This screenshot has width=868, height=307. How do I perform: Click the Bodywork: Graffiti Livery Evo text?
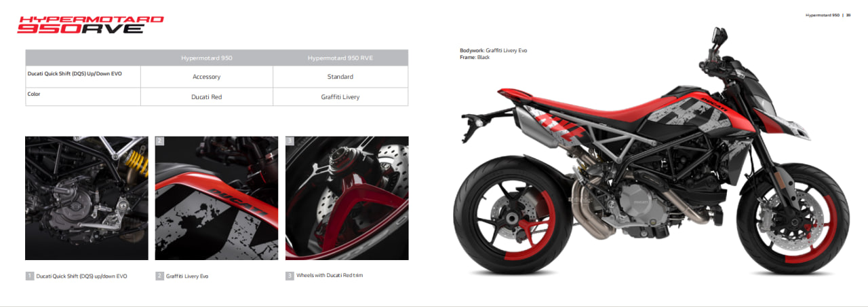click(x=493, y=50)
